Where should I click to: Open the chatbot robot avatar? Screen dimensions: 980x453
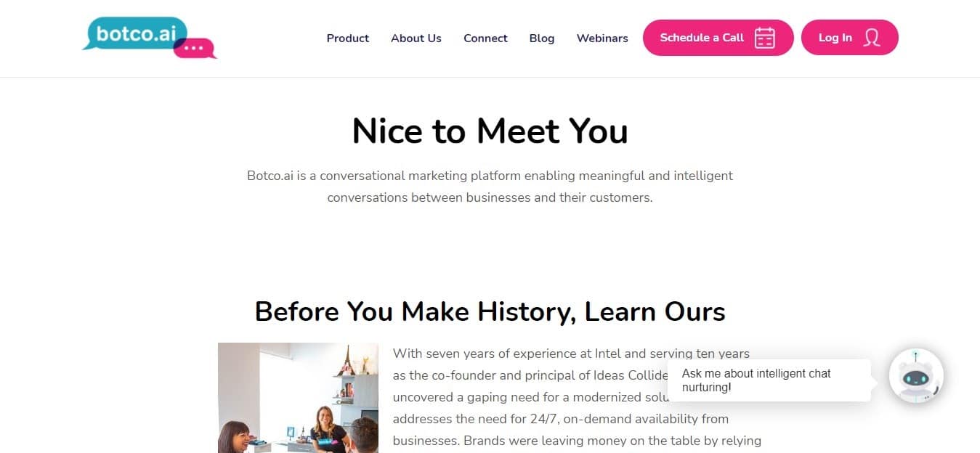click(x=916, y=375)
